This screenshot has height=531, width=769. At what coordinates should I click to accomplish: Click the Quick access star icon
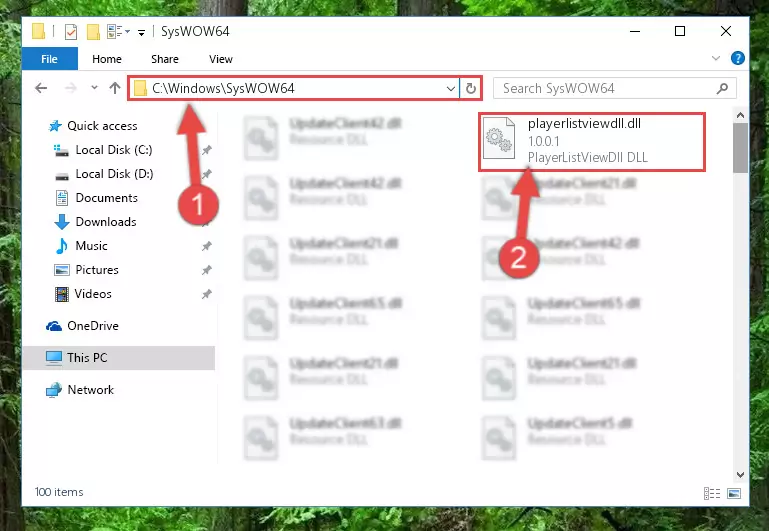[x=55, y=126]
